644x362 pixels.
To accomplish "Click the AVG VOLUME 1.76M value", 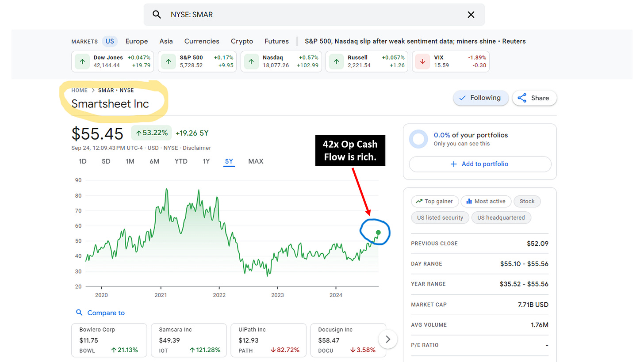I will pos(540,325).
